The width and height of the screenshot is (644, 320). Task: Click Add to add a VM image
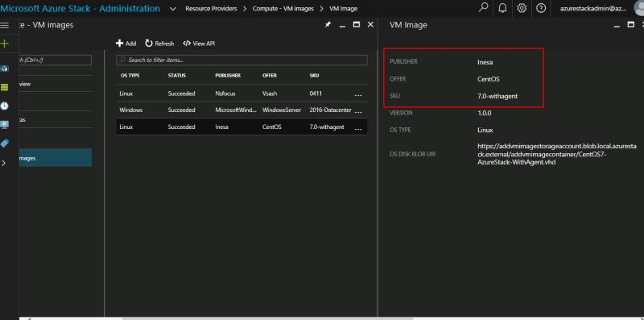126,44
